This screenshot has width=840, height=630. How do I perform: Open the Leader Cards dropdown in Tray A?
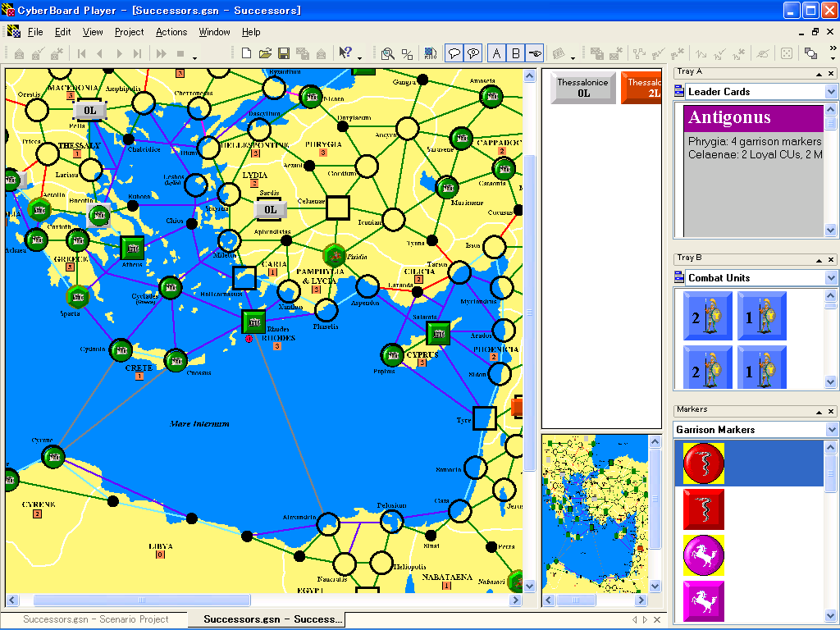coord(831,92)
